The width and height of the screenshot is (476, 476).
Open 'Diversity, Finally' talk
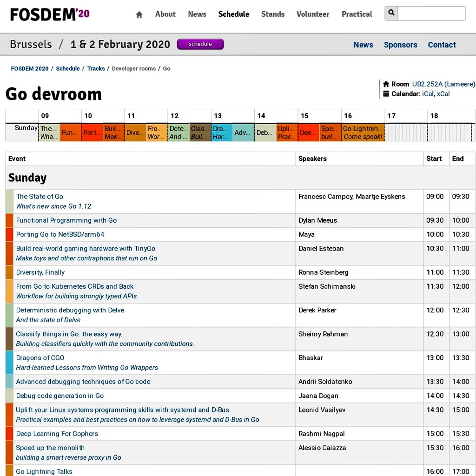pos(40,272)
